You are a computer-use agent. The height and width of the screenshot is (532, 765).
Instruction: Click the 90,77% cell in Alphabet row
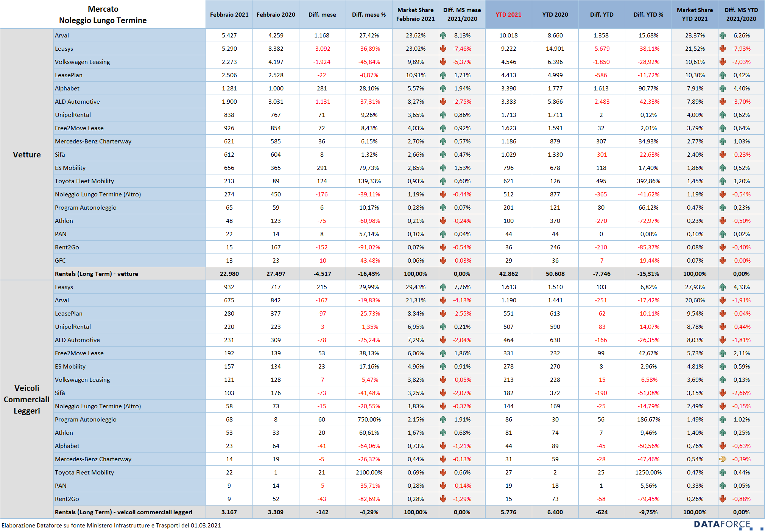coord(648,88)
